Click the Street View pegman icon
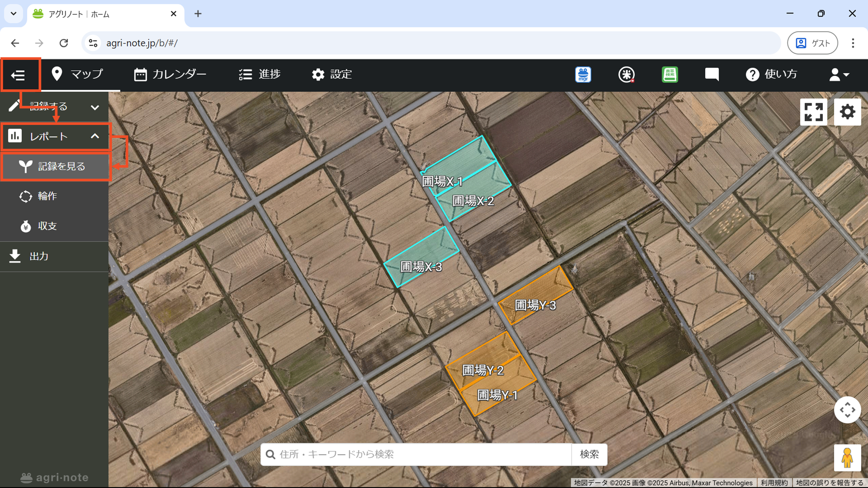The image size is (868, 488). (847, 458)
